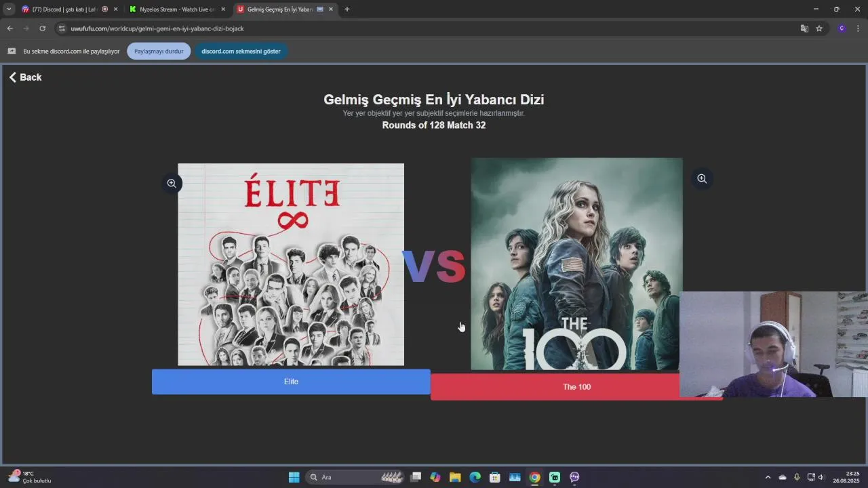Click the recording indicator on Discord tab

coord(104,9)
